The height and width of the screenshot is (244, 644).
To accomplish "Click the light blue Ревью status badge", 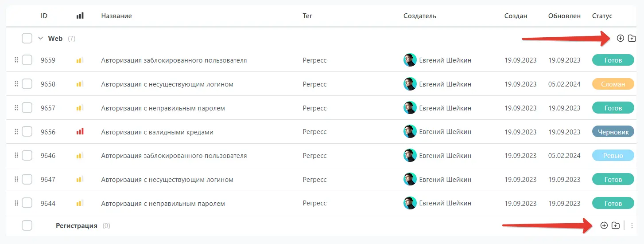I will click(613, 156).
